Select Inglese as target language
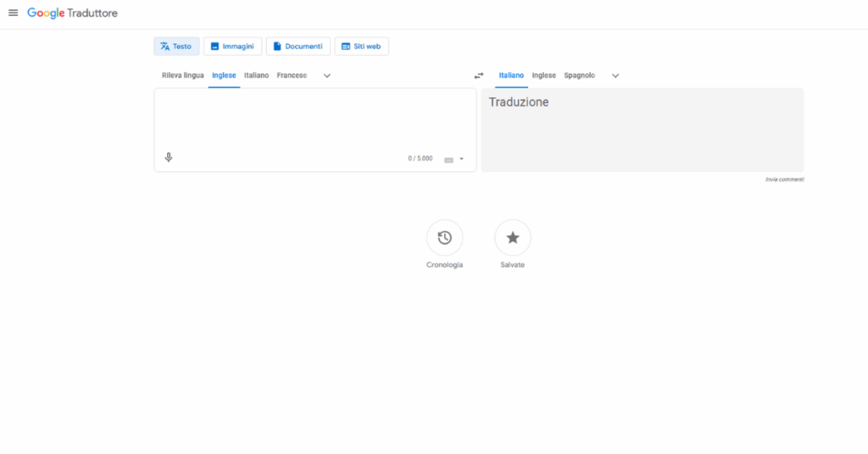868x454 pixels. 543,75
